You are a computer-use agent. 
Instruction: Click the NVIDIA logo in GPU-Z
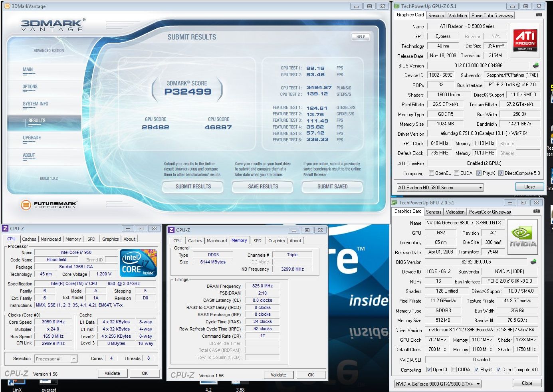523,237
